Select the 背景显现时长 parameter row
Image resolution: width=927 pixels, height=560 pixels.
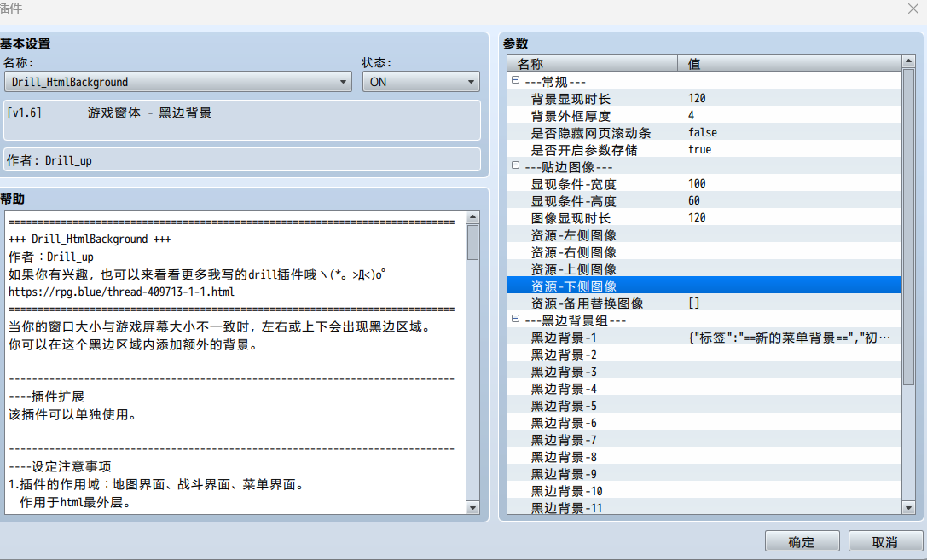click(704, 99)
